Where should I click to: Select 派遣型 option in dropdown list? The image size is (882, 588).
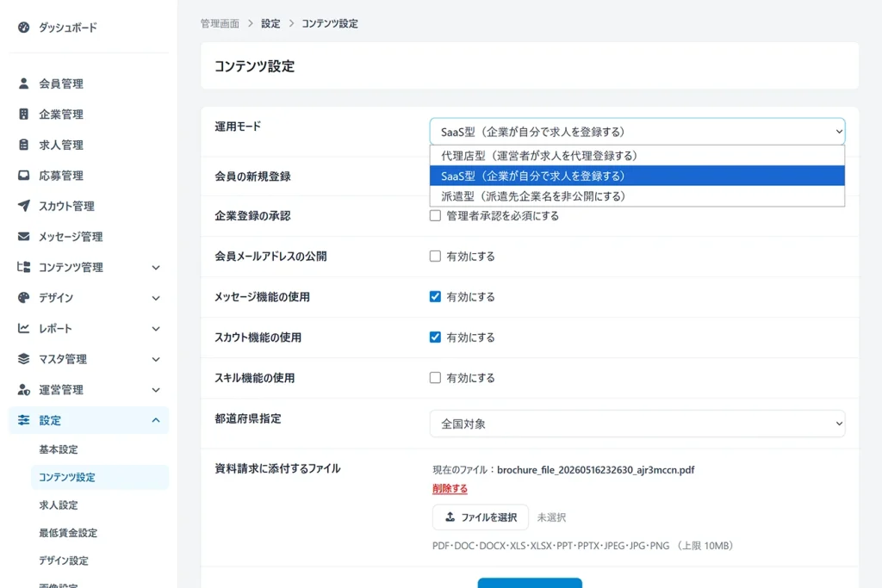pos(637,196)
